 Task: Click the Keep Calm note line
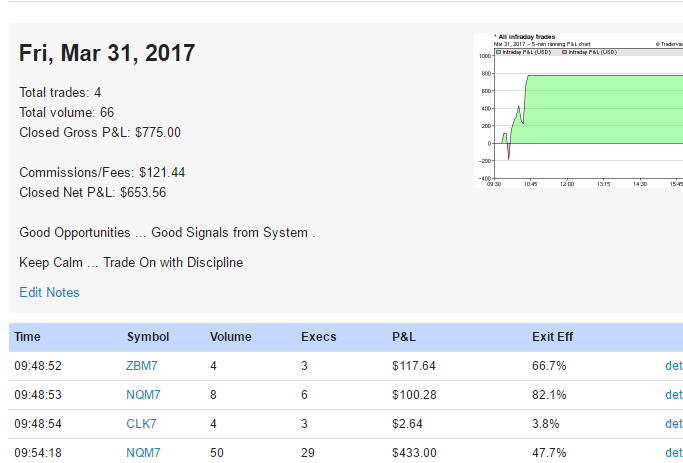point(131,263)
